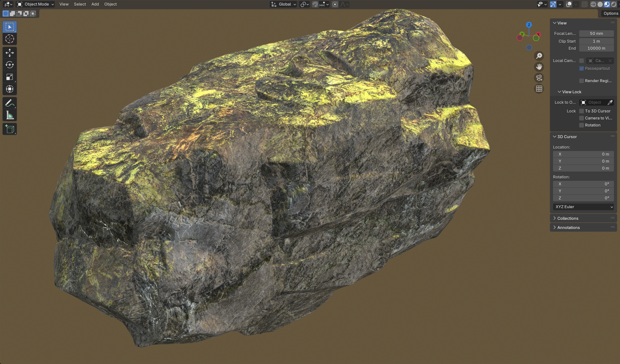620x364 pixels.
Task: Click the blue Z axis gizmo
Action: (529, 25)
